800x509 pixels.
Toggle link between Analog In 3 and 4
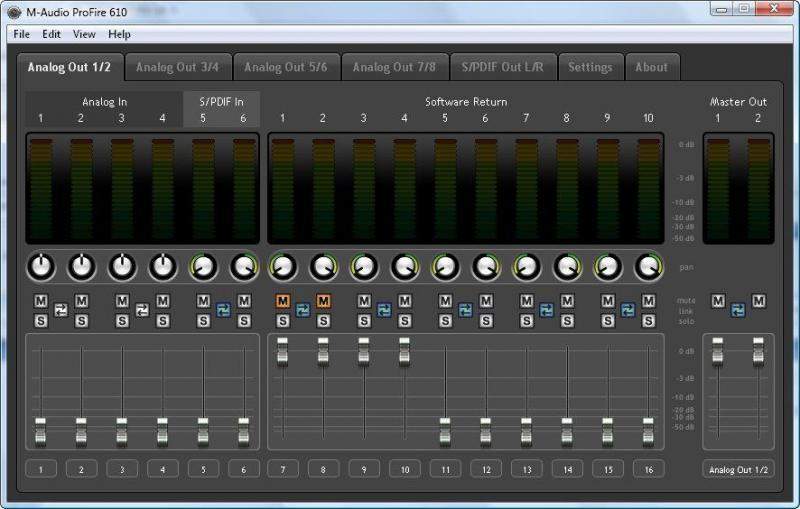[x=142, y=310]
